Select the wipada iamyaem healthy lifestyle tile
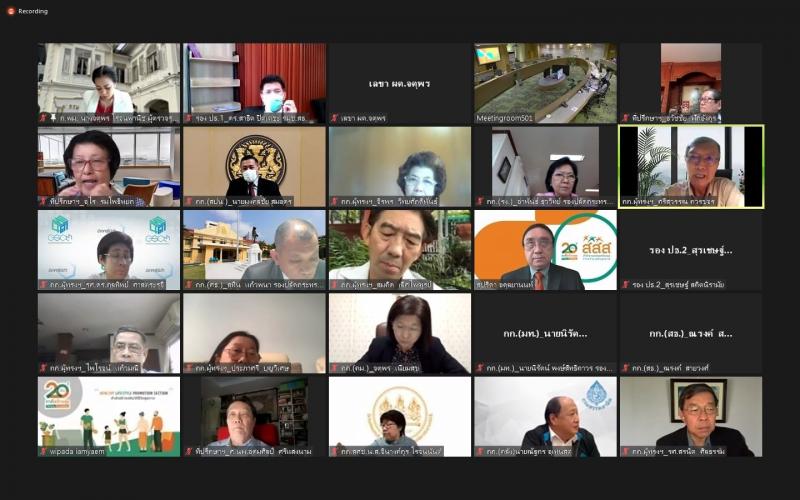This screenshot has width=800, height=500. [x=109, y=416]
